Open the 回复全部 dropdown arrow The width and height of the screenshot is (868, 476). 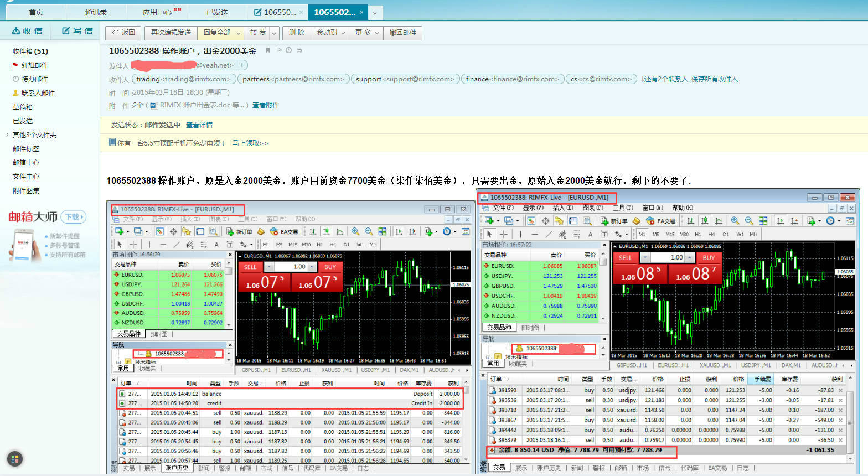point(238,33)
